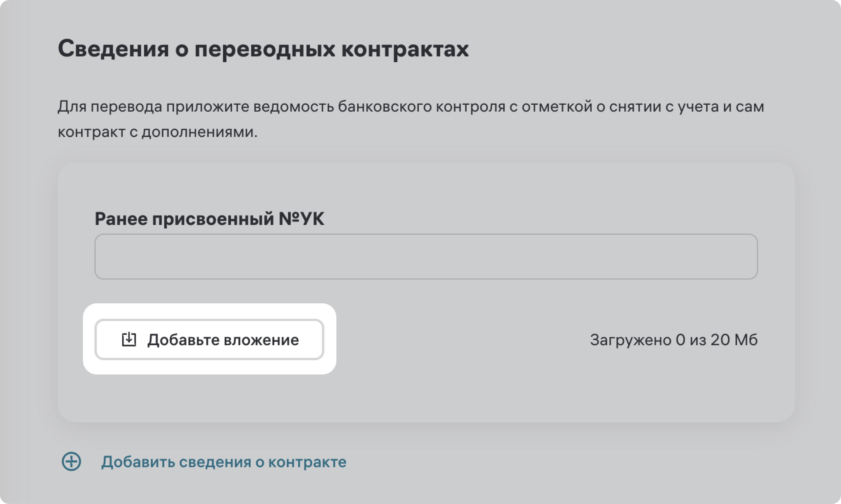Click the download icon in the attachment button

pyautogui.click(x=129, y=339)
